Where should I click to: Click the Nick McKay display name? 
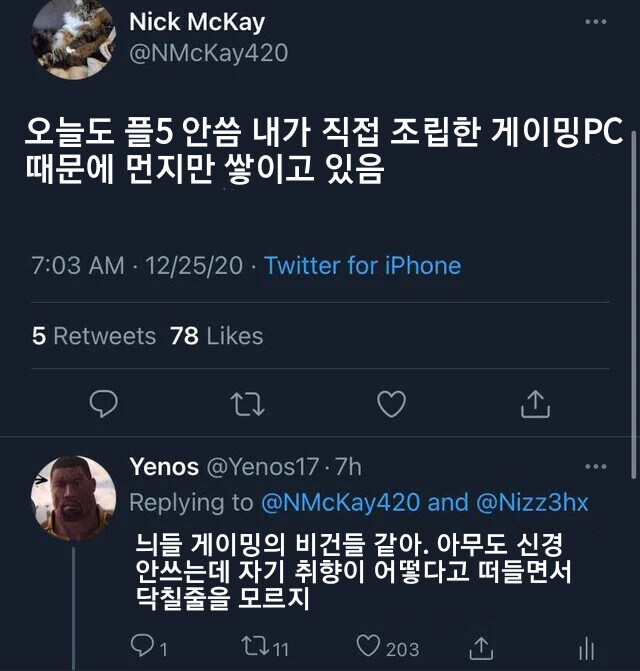pos(197,22)
